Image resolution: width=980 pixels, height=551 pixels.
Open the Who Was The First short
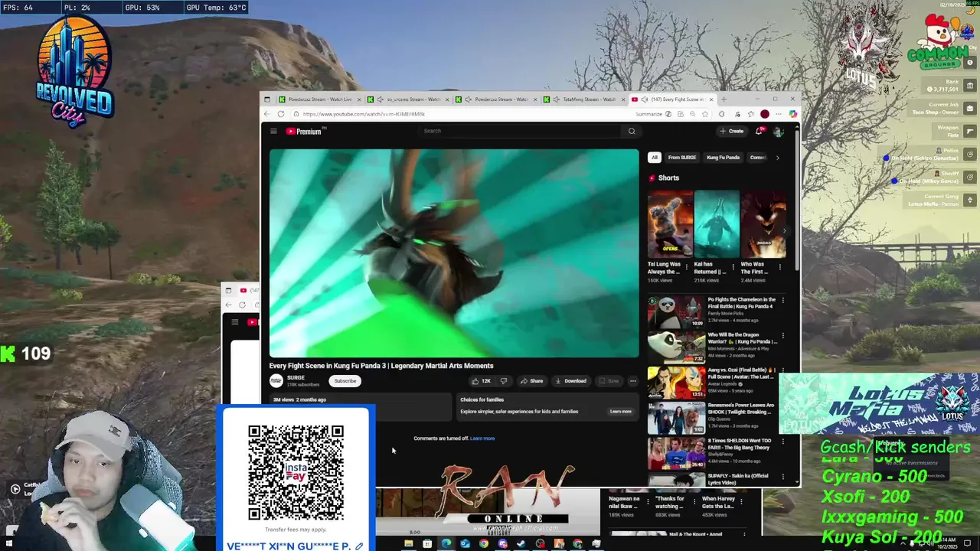point(763,224)
